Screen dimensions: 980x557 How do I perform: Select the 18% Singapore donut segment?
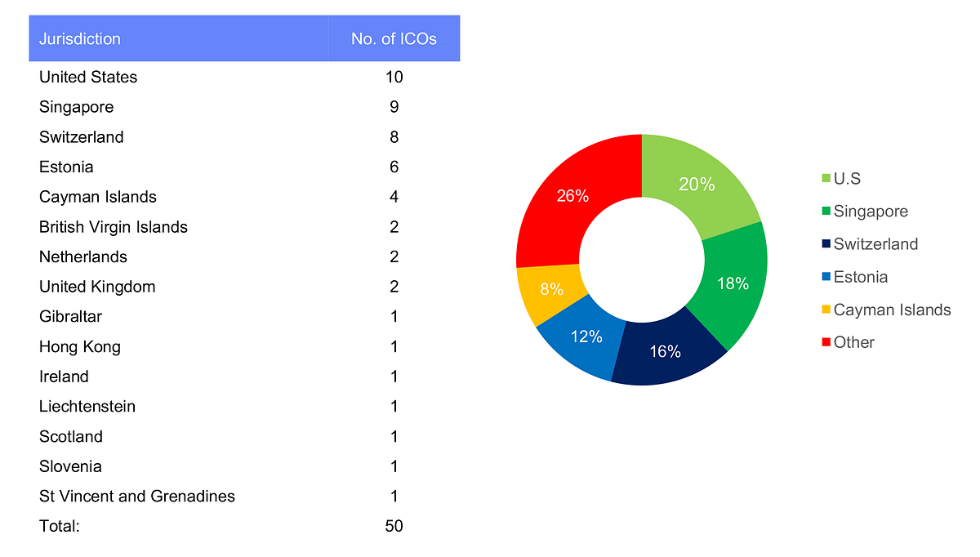[731, 283]
